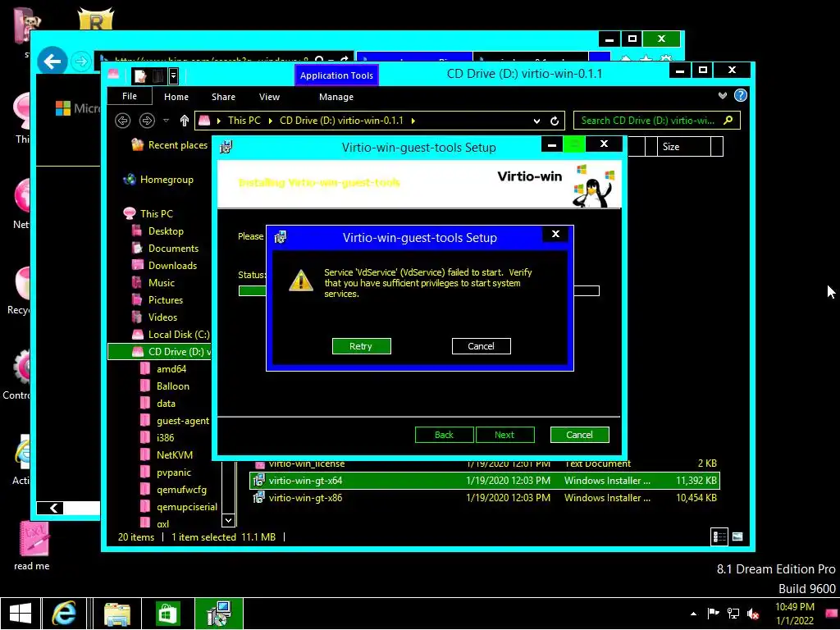Open recent locations dropdown arrow
This screenshot has height=630, width=840.
point(166,121)
